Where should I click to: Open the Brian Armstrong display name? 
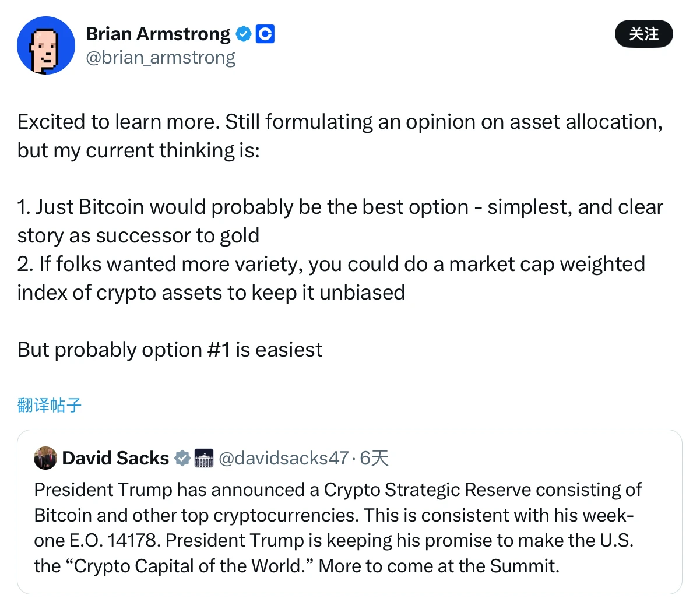[158, 34]
